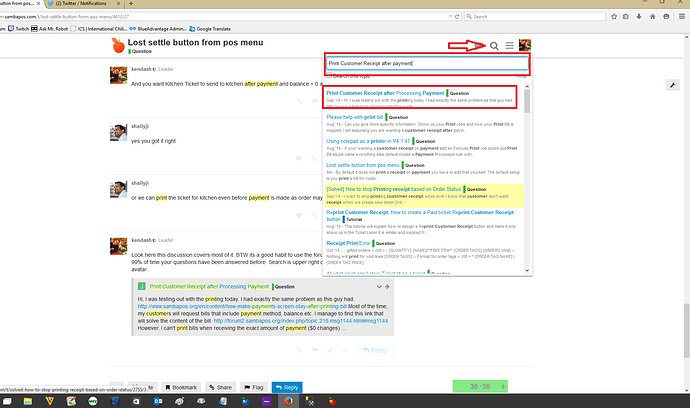Open the result Using notepad as a printer
The image size is (690, 408).
point(368,141)
